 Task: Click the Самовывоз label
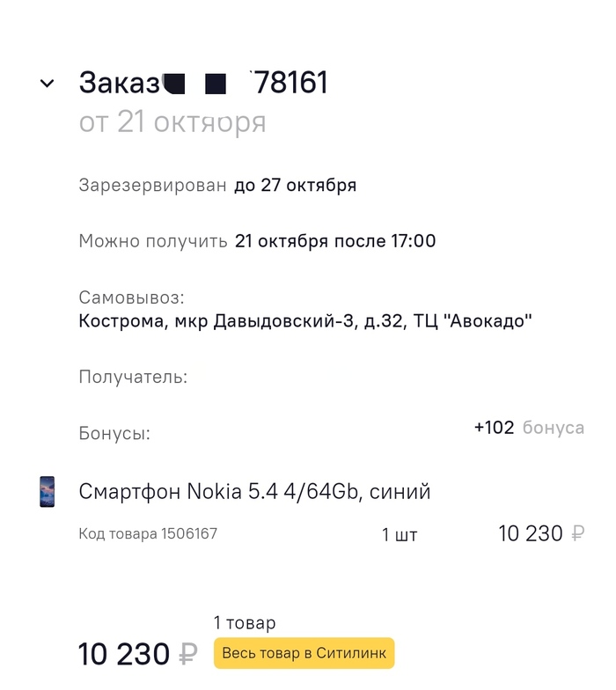[131, 297]
